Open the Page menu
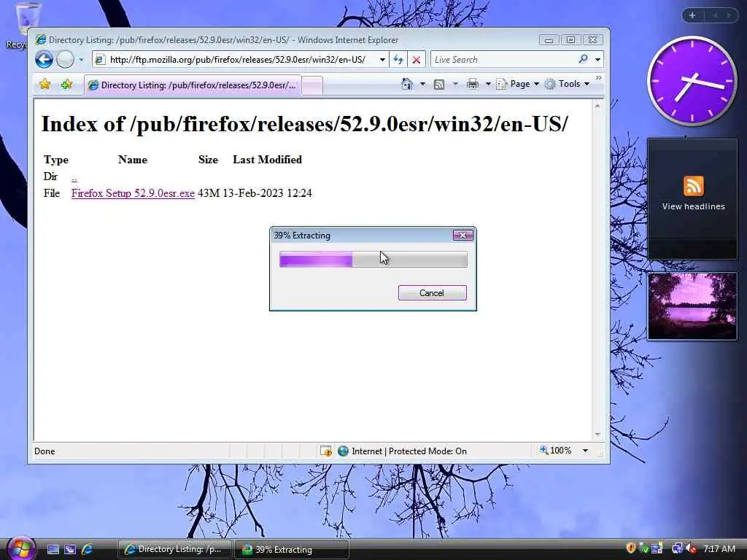 tap(517, 84)
